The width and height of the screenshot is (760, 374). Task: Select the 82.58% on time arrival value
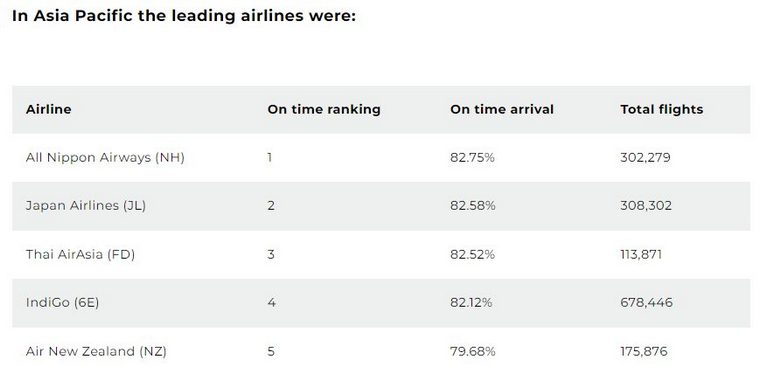coord(473,206)
